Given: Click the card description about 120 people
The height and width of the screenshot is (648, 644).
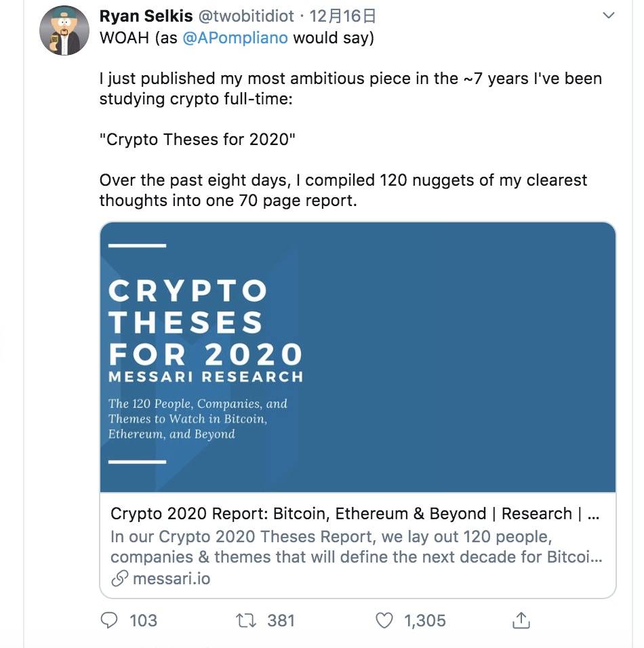Looking at the screenshot, I should [x=355, y=547].
